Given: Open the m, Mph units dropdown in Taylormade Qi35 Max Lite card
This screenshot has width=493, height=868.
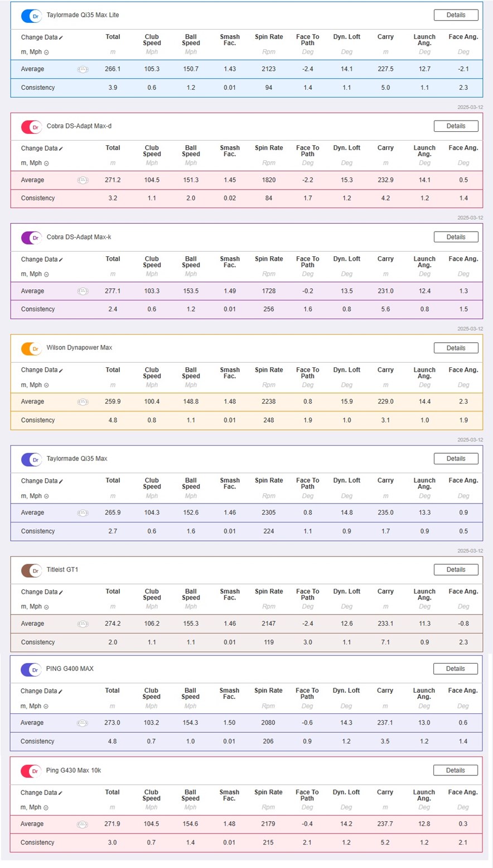Looking at the screenshot, I should (35, 52).
